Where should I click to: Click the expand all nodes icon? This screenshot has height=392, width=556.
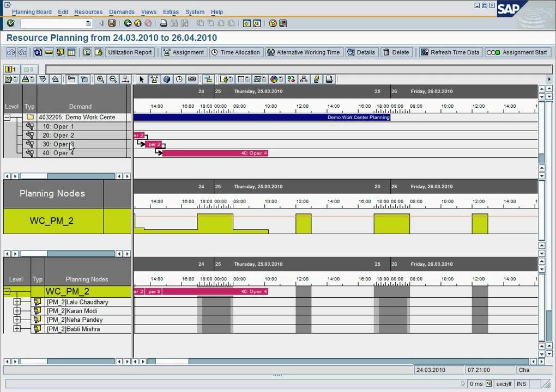(43, 79)
